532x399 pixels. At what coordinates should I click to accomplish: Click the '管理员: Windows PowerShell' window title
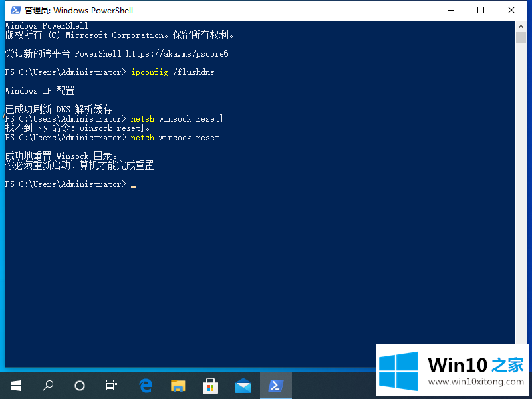[x=78, y=10]
